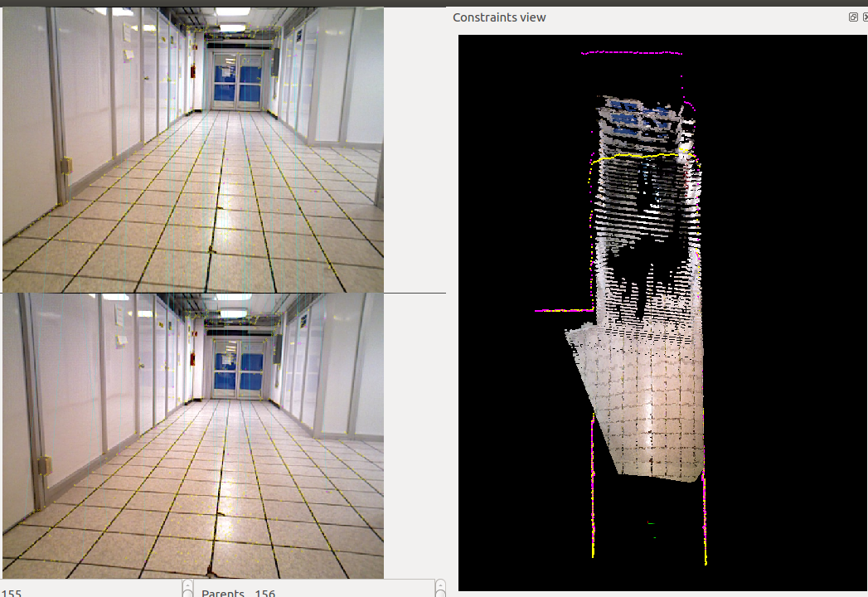The image size is (868, 597).
Task: Select the Parents 156 label text
Action: coord(238,593)
